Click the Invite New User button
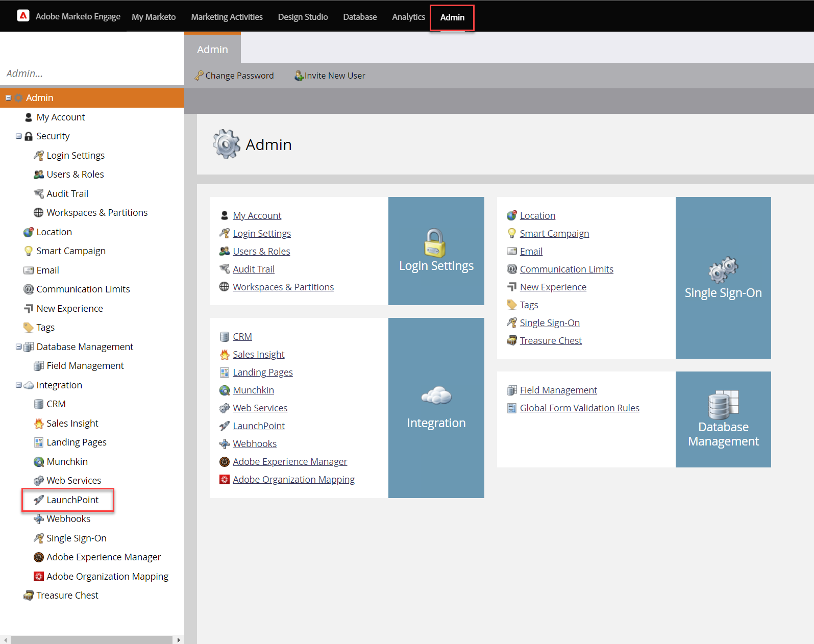This screenshot has height=644, width=814. (330, 76)
